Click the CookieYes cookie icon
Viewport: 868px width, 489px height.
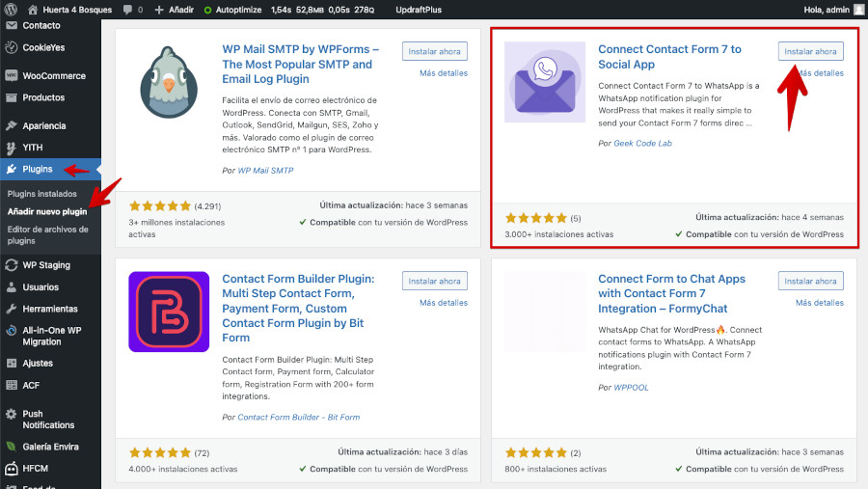[11, 47]
